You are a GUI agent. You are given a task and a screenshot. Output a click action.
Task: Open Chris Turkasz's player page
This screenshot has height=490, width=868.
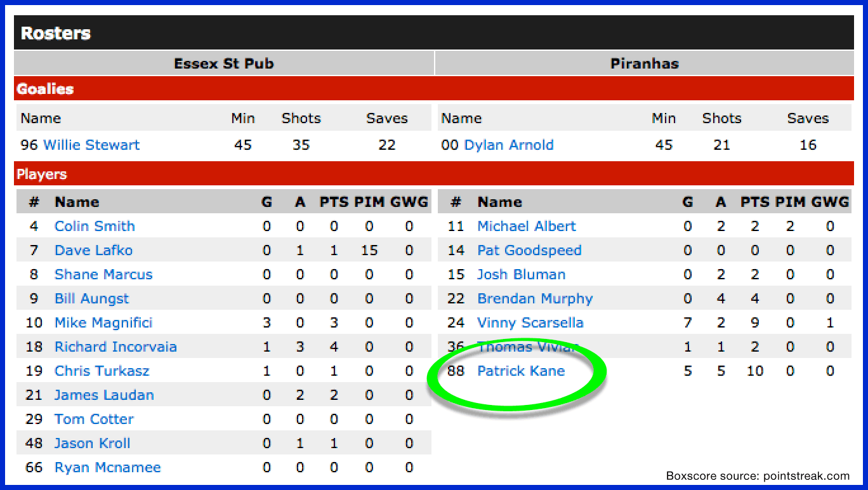click(x=102, y=371)
